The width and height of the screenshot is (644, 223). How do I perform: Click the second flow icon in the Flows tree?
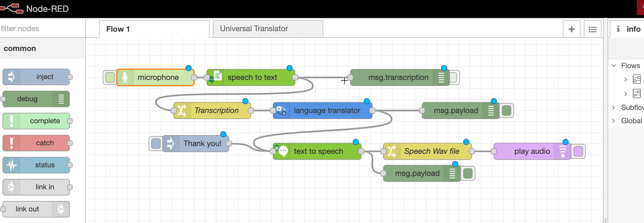tap(637, 93)
